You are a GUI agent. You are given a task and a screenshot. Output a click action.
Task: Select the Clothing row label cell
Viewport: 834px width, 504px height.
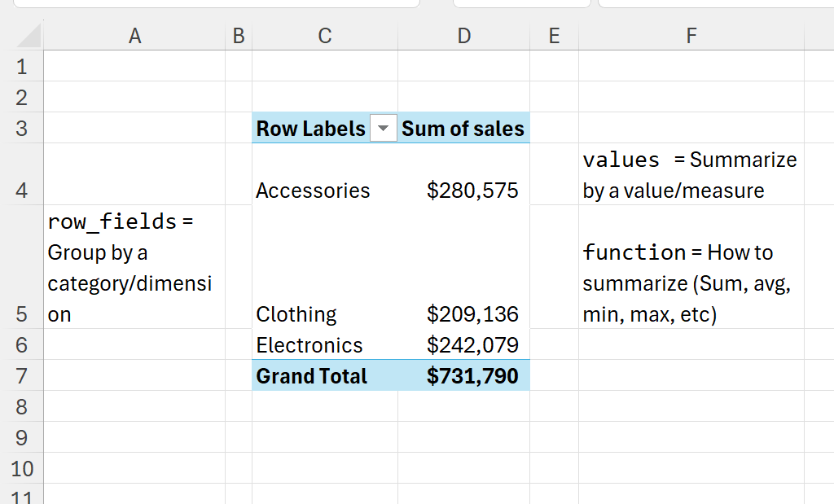pyautogui.click(x=296, y=314)
